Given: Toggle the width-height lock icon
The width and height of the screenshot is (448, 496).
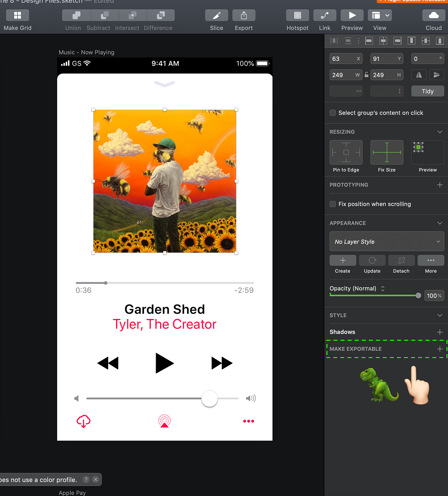Looking at the screenshot, I should 366,75.
